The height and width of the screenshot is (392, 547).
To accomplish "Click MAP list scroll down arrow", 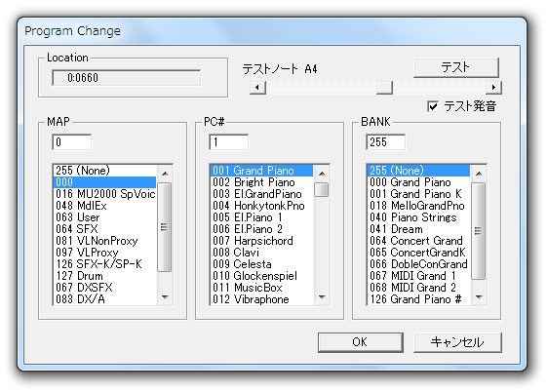I will 166,297.
